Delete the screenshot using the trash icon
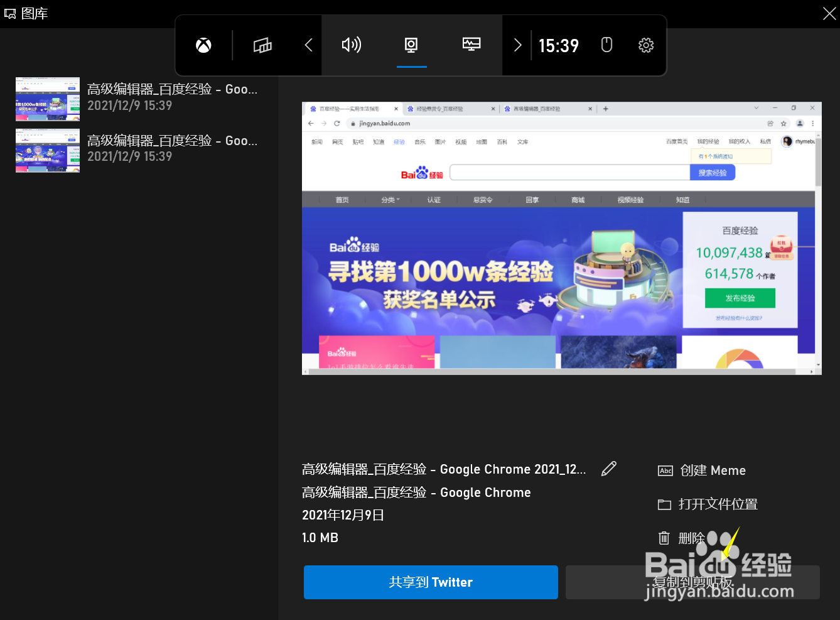Image resolution: width=840 pixels, height=620 pixels. pos(664,538)
